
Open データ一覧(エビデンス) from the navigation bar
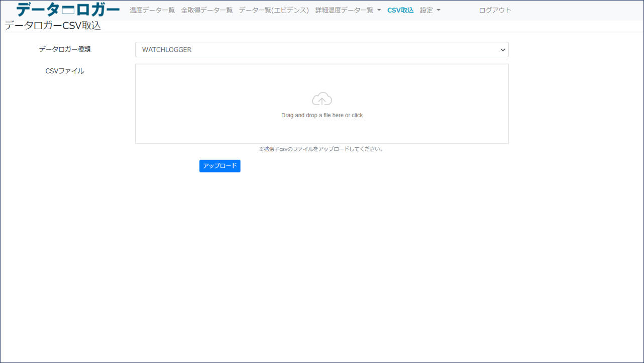[274, 10]
